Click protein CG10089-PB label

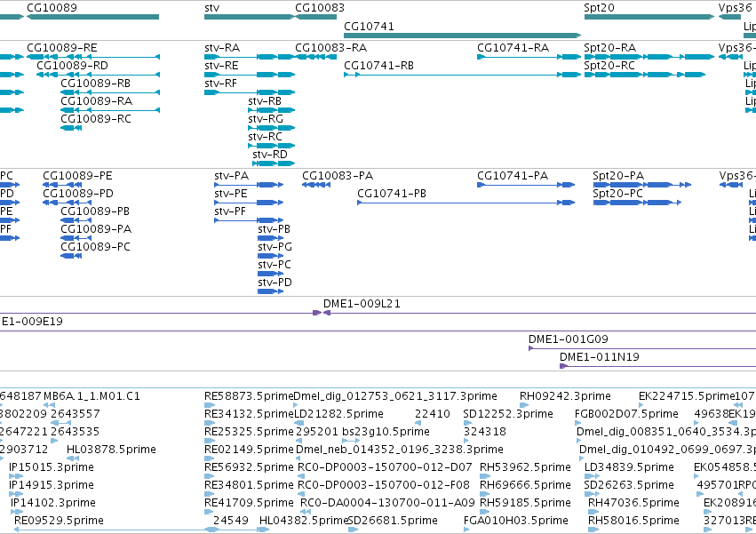point(95,211)
